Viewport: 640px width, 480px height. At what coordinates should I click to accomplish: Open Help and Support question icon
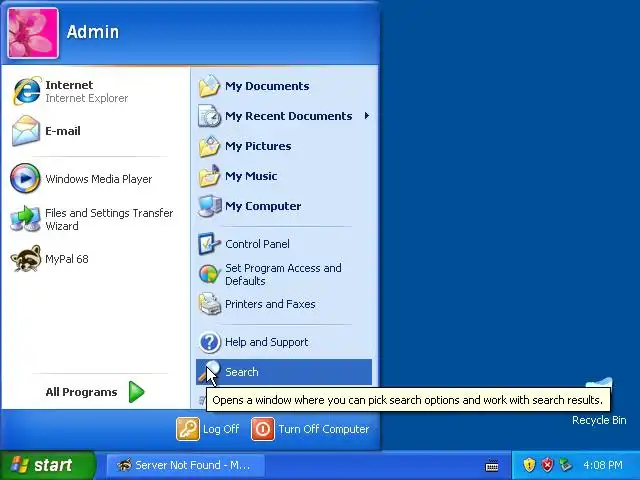[x=209, y=342]
